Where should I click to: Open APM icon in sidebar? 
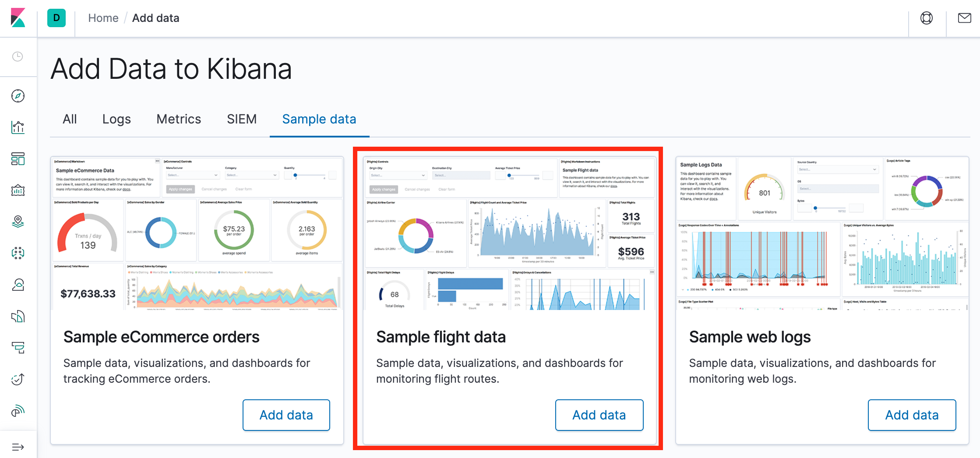(x=18, y=348)
